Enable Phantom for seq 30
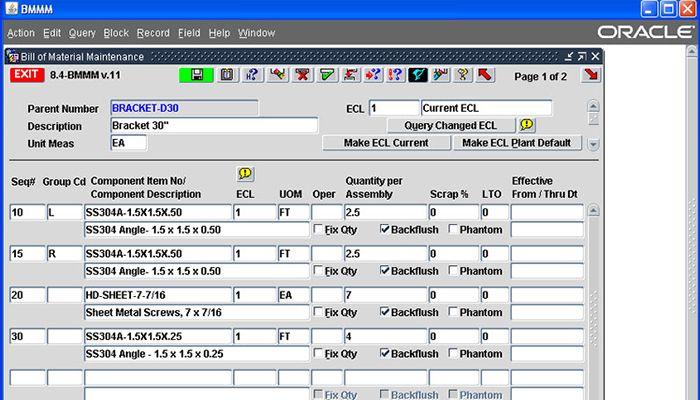The image size is (700, 400). (x=453, y=353)
